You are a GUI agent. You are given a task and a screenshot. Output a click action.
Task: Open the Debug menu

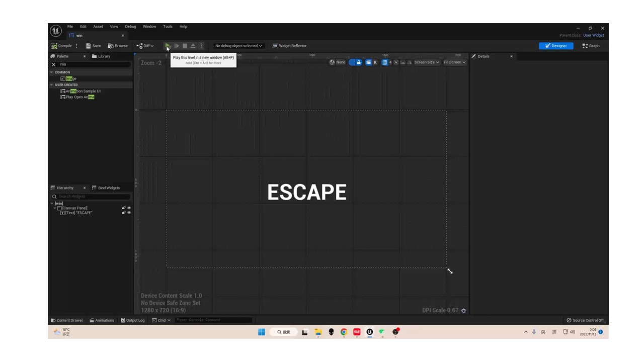point(130,26)
